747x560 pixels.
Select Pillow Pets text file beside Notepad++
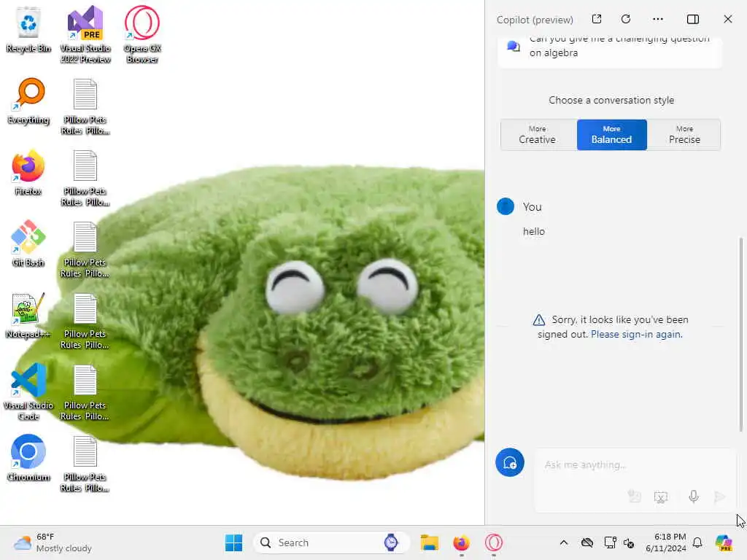pos(85,321)
